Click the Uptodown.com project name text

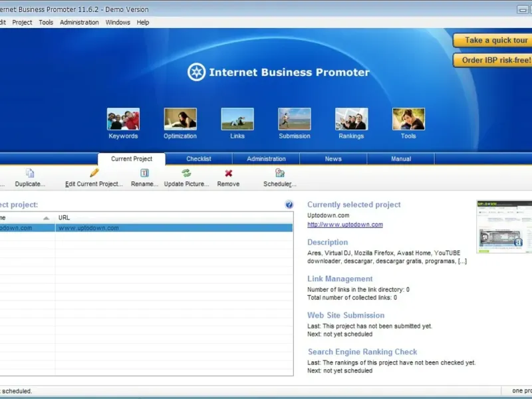click(328, 215)
